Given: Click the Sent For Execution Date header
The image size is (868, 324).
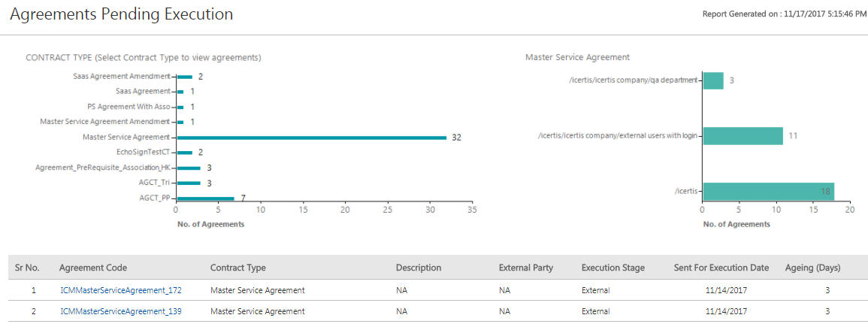Looking at the screenshot, I should (x=721, y=268).
